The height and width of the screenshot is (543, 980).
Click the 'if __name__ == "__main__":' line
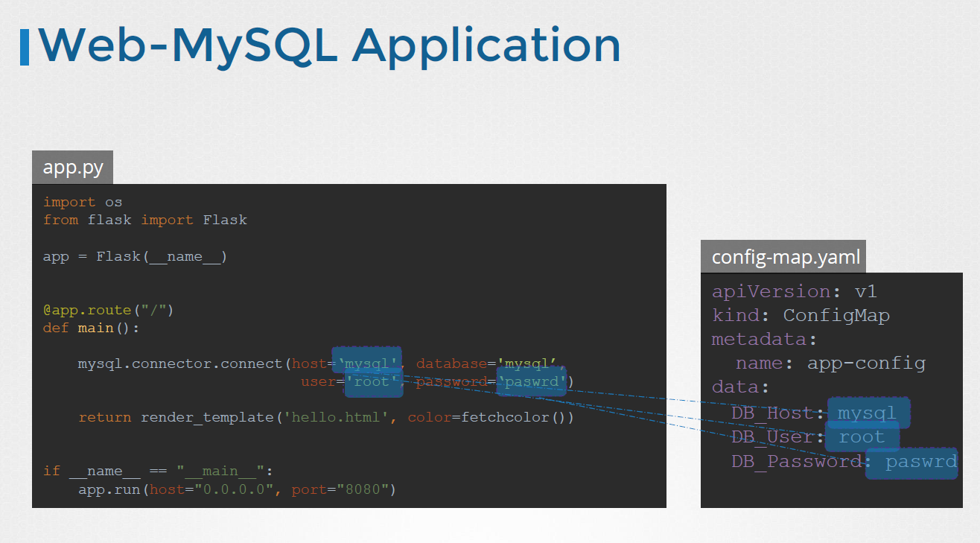159,471
